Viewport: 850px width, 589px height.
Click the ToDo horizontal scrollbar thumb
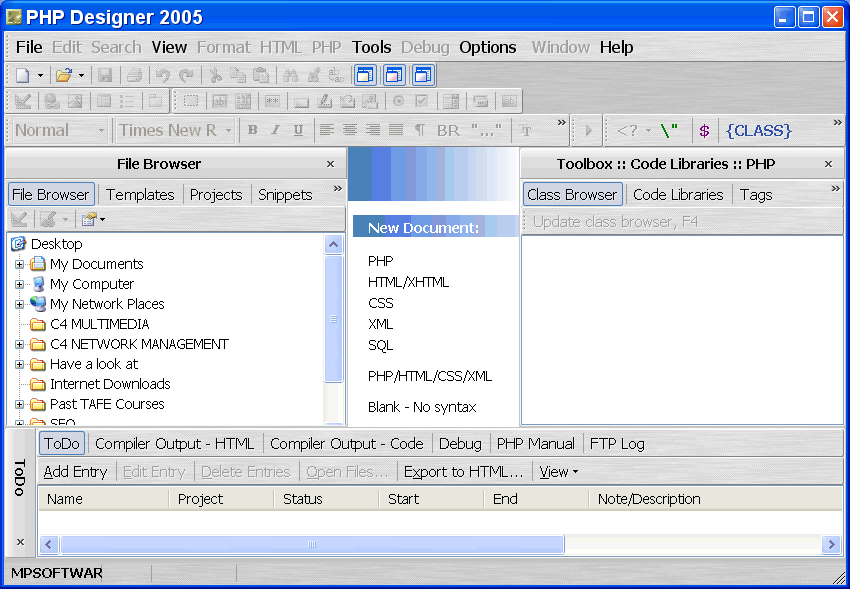(x=312, y=545)
